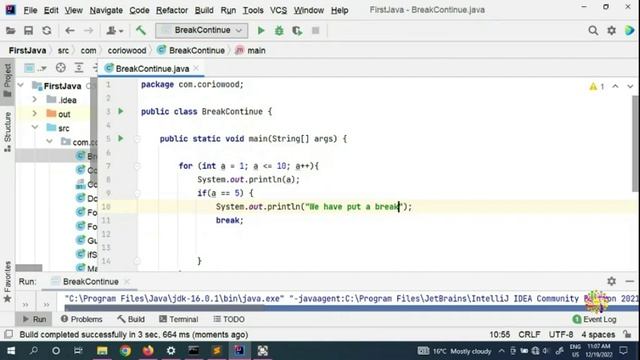Collapse the src folder
Viewport: 640px width, 360px height.
(35, 128)
